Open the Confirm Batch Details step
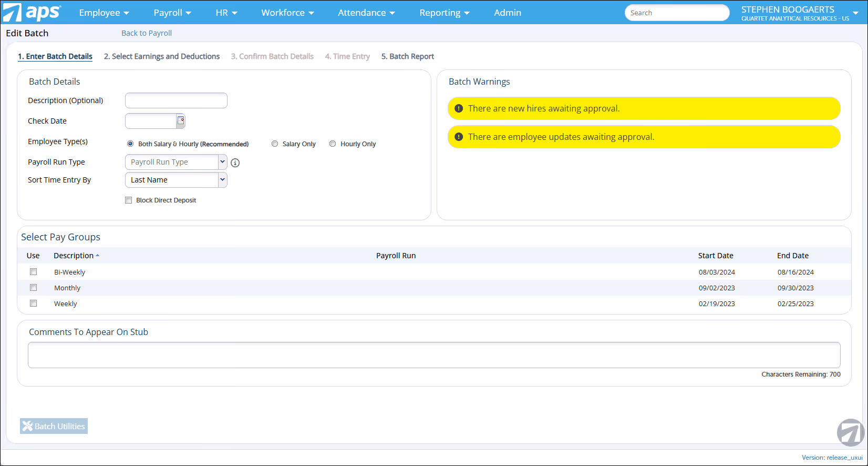 (x=272, y=56)
